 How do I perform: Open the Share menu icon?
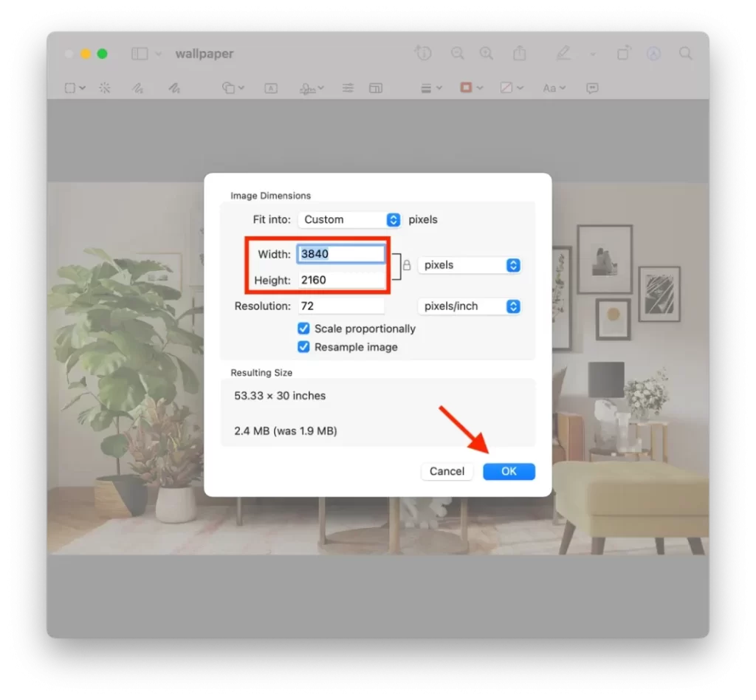click(519, 52)
